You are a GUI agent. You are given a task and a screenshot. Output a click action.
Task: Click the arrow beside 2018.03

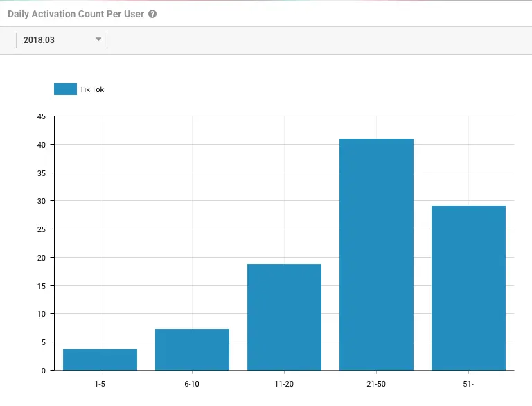pyautogui.click(x=98, y=39)
